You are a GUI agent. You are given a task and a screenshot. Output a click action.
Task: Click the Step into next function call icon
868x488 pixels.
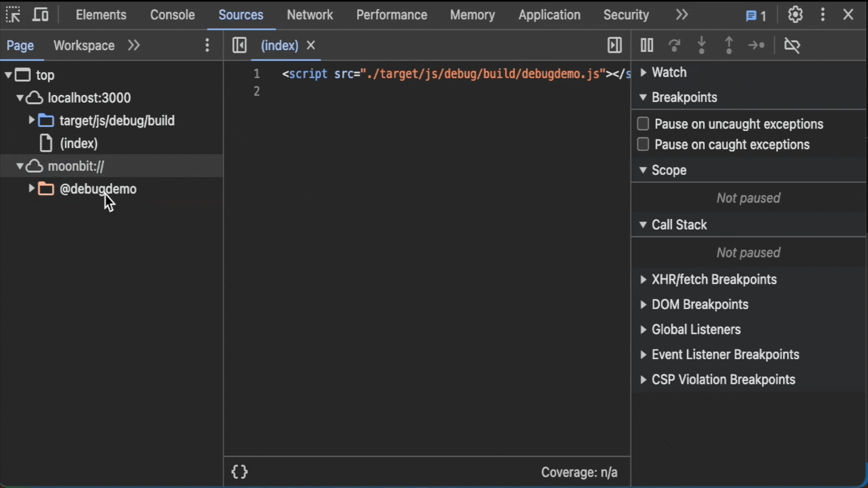click(702, 45)
